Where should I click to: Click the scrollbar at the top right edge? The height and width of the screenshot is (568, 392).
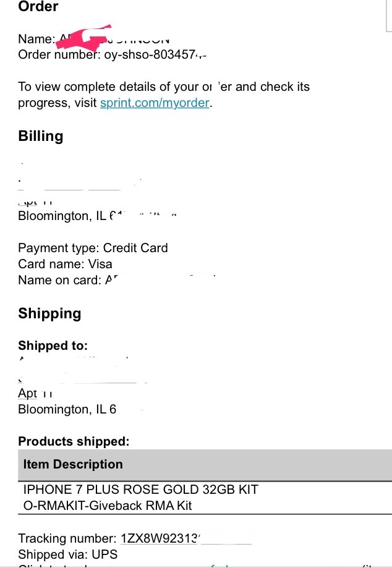390,16
